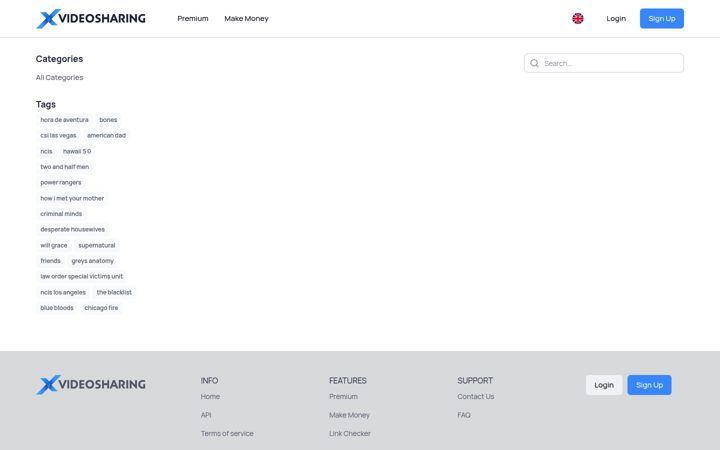Screen dimensions: 720x450
Task: Select the 'criminal minds' tag
Action: (61, 214)
